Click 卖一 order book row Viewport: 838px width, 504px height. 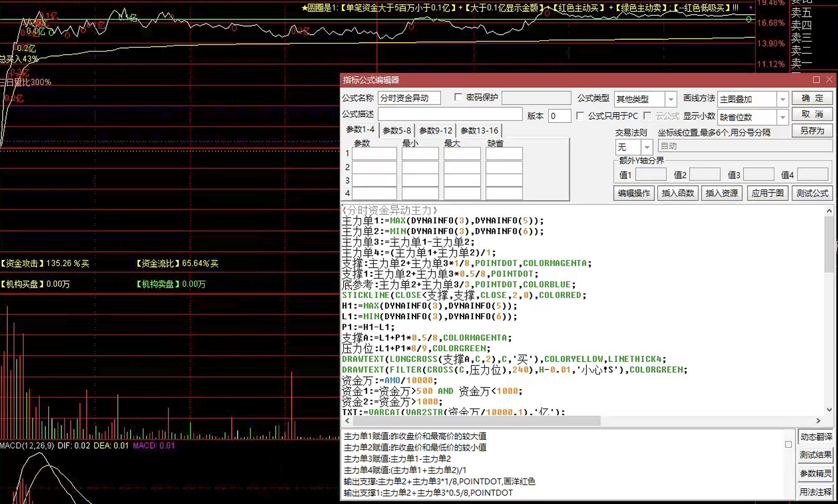click(x=801, y=63)
